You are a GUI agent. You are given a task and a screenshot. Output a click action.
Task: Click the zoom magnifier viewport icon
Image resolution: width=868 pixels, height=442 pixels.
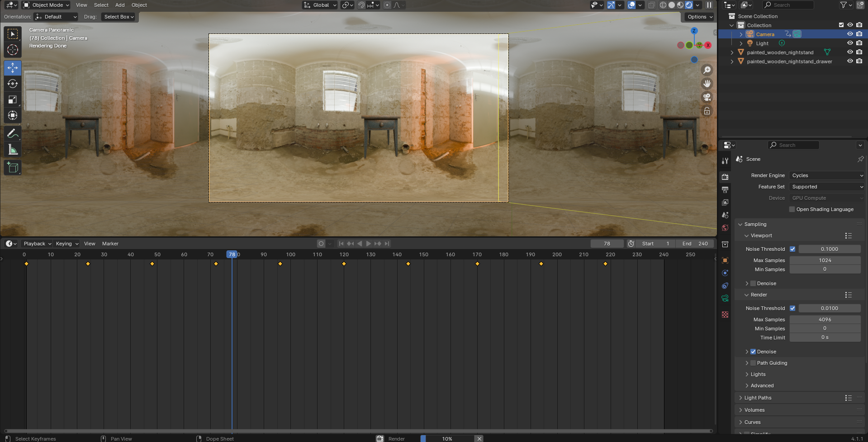[707, 70]
